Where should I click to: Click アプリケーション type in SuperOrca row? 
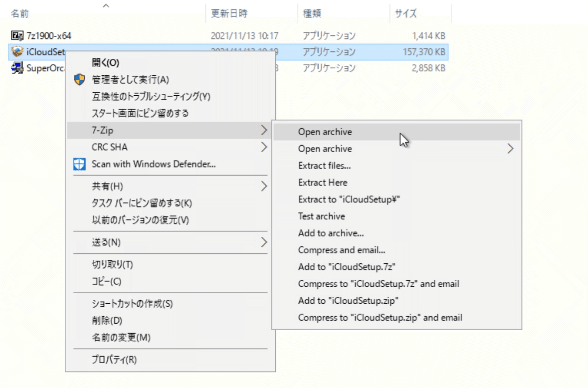[x=329, y=68]
